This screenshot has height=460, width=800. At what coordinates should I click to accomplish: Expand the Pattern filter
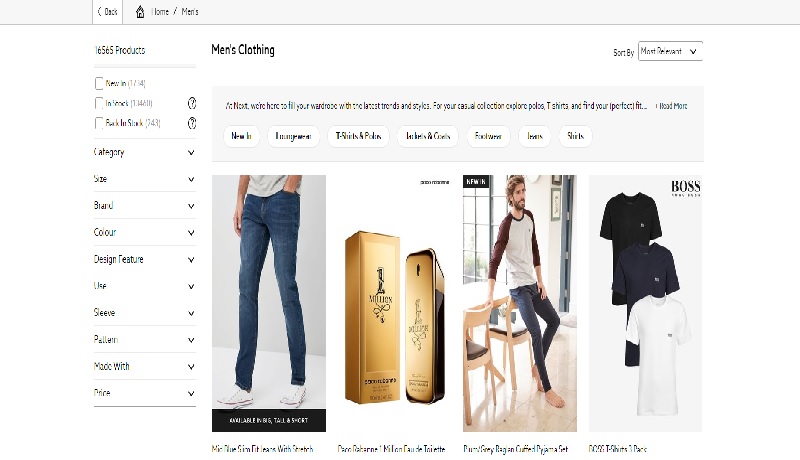(x=145, y=340)
